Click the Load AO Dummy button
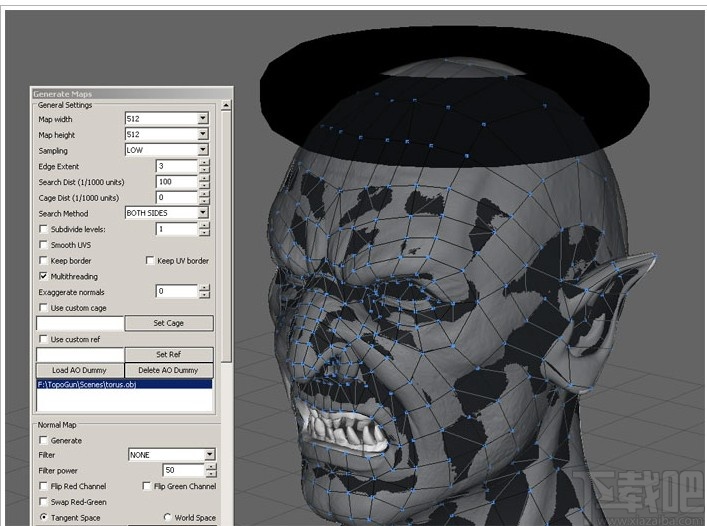The height and width of the screenshot is (526, 707). (80, 370)
